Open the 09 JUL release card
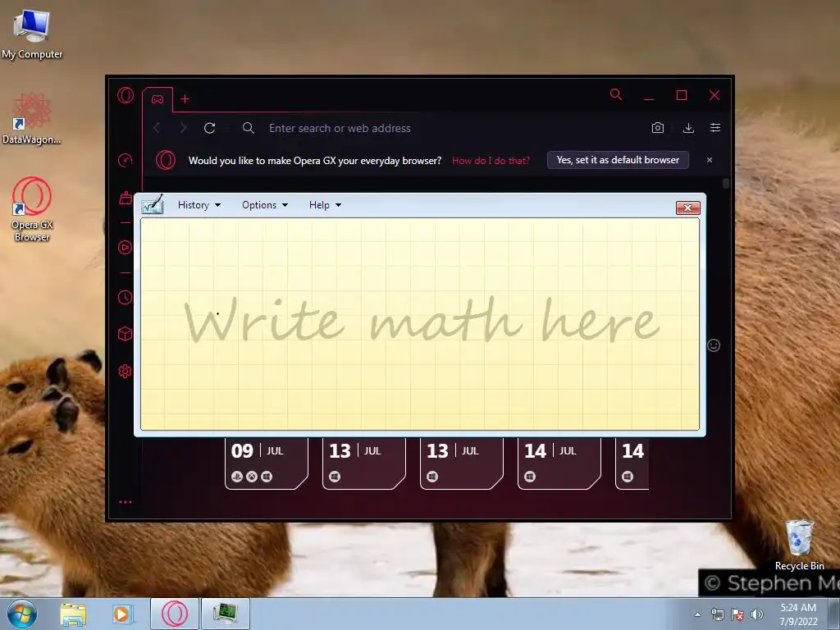This screenshot has width=840, height=630. point(267,463)
